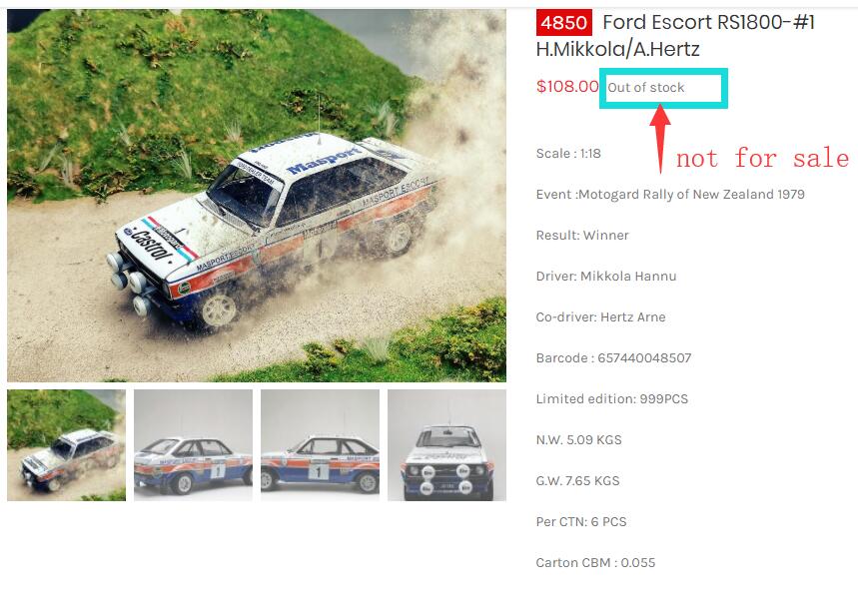
Task: Click the Per CTN: 6 PCS line
Action: (x=581, y=522)
